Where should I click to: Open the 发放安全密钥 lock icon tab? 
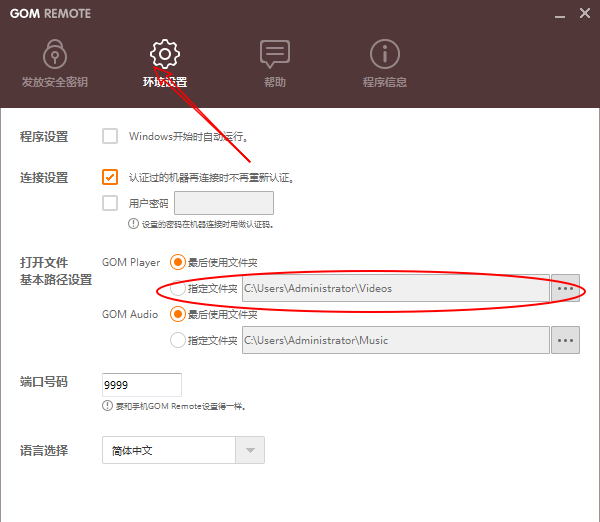coord(55,54)
